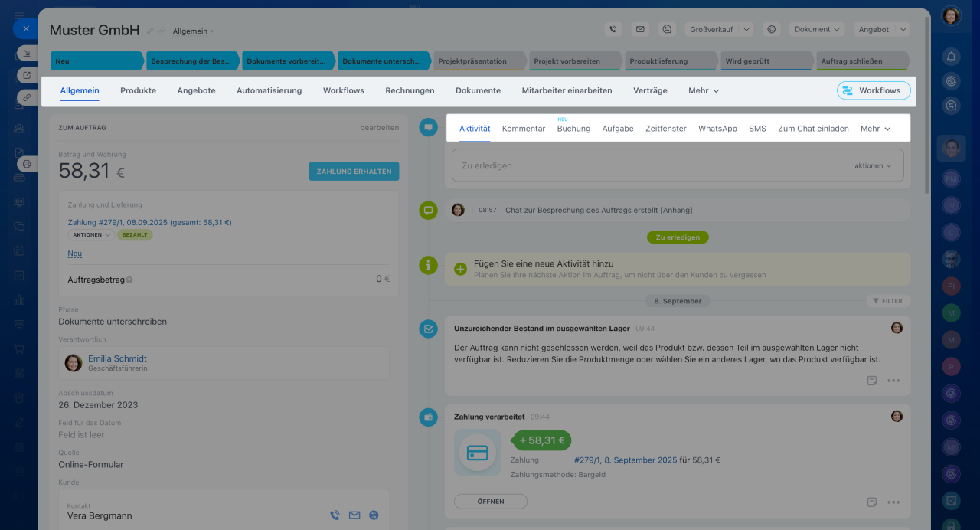Open settings gear next to Großverkauf
The width and height of the screenshot is (980, 530).
[x=772, y=29]
